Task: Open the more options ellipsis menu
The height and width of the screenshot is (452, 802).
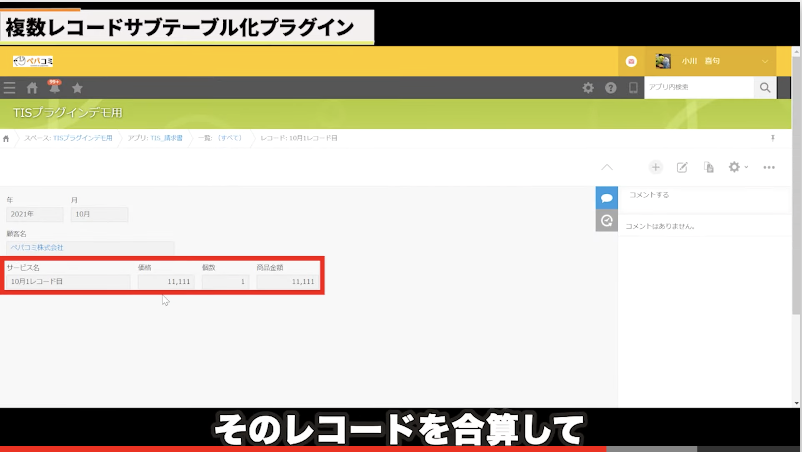Action: pos(769,167)
